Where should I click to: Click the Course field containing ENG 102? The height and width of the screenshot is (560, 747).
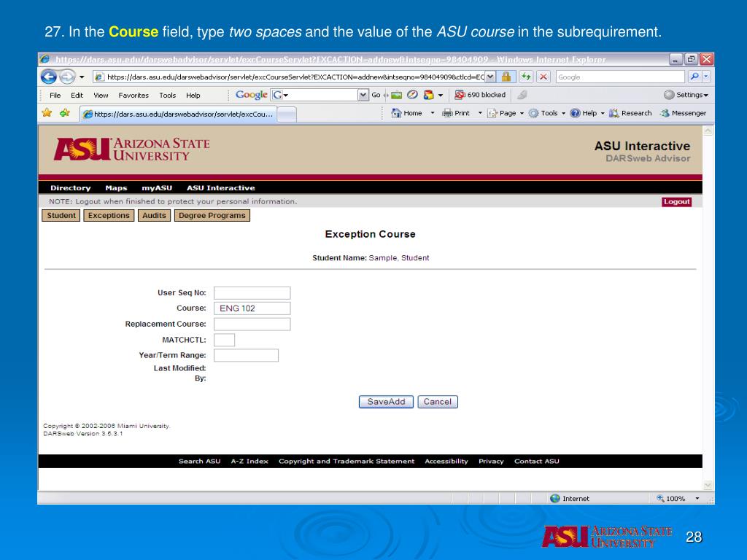(x=252, y=308)
